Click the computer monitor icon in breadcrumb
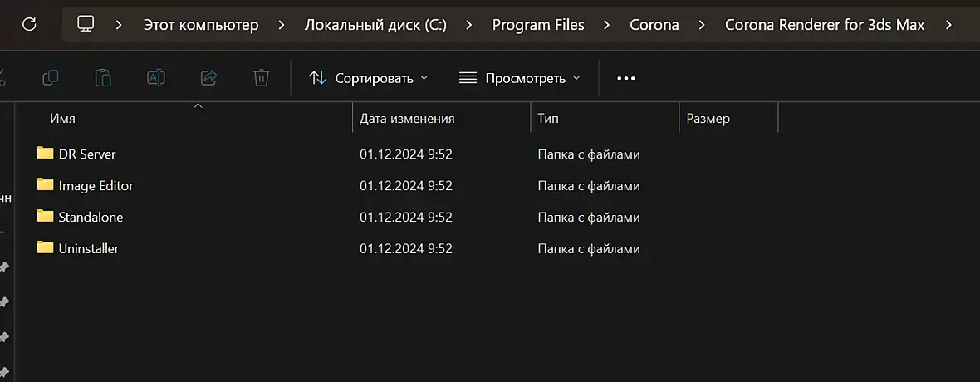Image resolution: width=980 pixels, height=382 pixels. (86, 25)
